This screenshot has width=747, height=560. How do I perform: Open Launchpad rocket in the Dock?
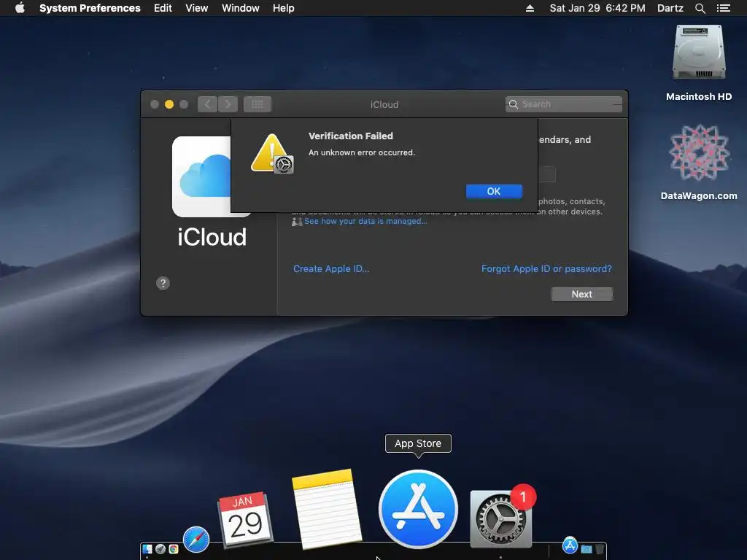(x=160, y=549)
